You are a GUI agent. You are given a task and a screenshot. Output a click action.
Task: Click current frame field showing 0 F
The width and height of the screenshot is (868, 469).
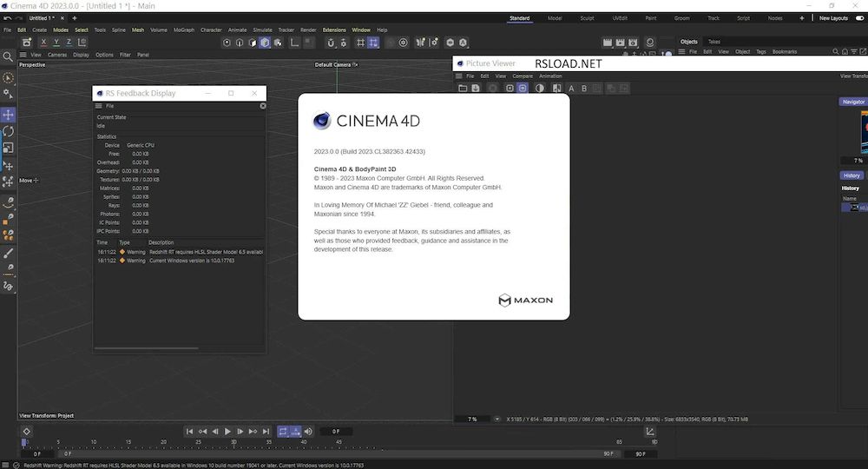pos(336,432)
